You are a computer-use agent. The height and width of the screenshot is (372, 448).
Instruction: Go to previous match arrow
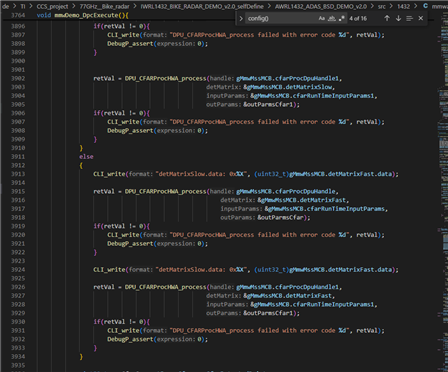click(387, 18)
